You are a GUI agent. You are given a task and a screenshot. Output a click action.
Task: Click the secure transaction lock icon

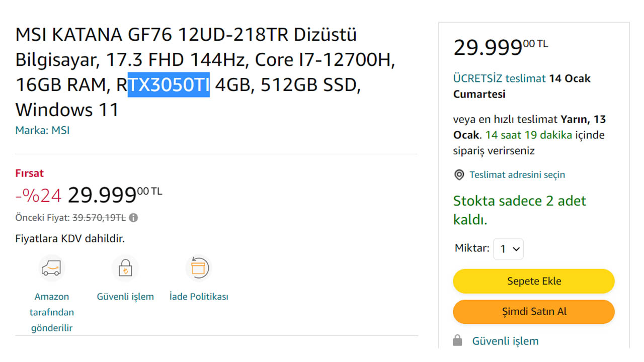pyautogui.click(x=125, y=268)
